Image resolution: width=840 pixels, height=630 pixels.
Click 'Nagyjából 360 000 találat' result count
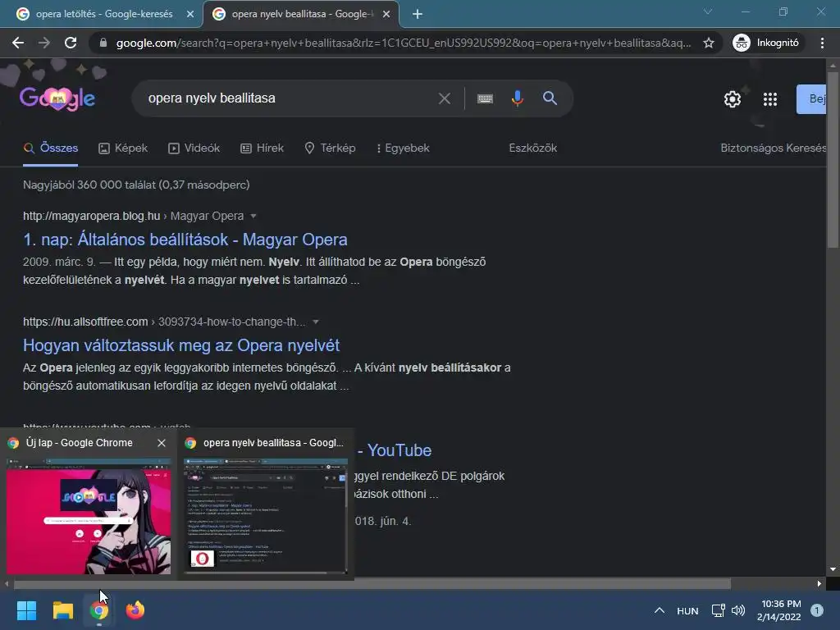tap(137, 185)
